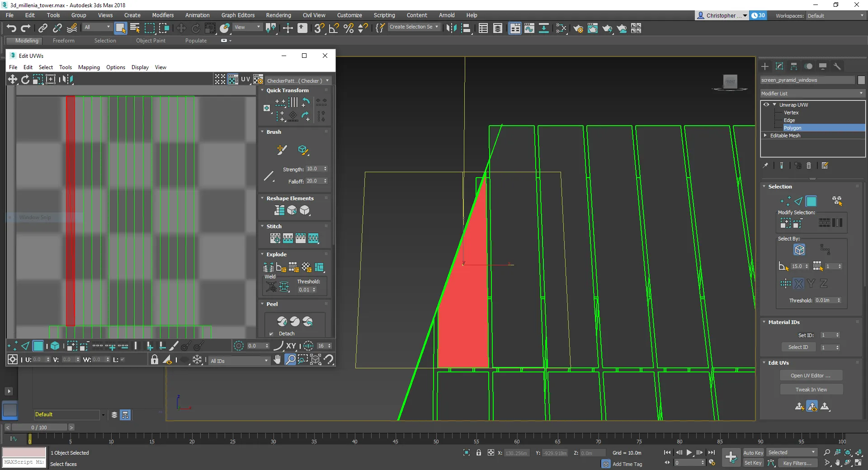Select Polygon sub-object mode in Selection rollout
868x470 pixels.
pos(811,201)
